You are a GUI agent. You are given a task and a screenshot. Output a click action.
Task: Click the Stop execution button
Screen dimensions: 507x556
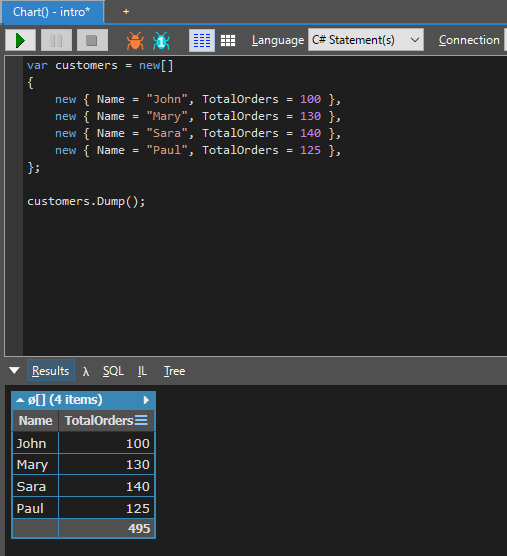coord(92,40)
